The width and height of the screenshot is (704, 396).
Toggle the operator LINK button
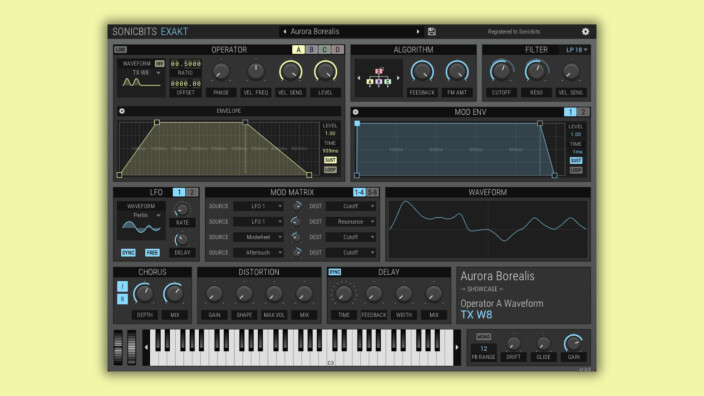point(120,49)
